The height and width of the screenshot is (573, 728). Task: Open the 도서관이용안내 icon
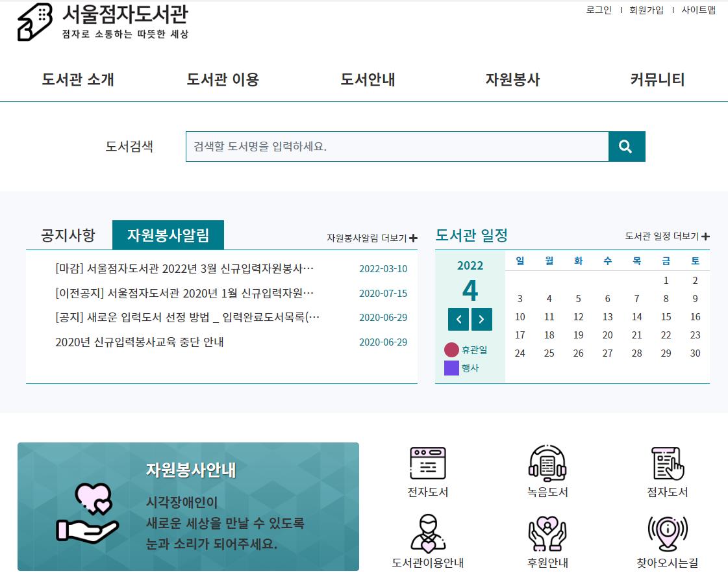pyautogui.click(x=427, y=541)
